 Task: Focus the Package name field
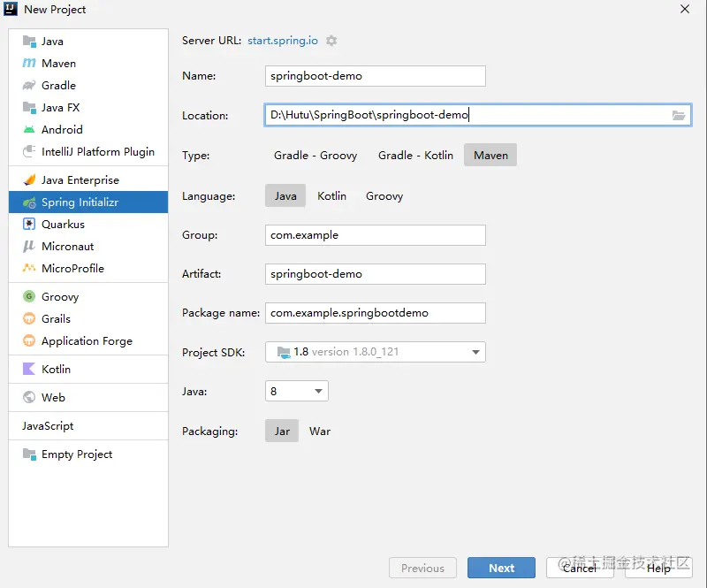[376, 313]
